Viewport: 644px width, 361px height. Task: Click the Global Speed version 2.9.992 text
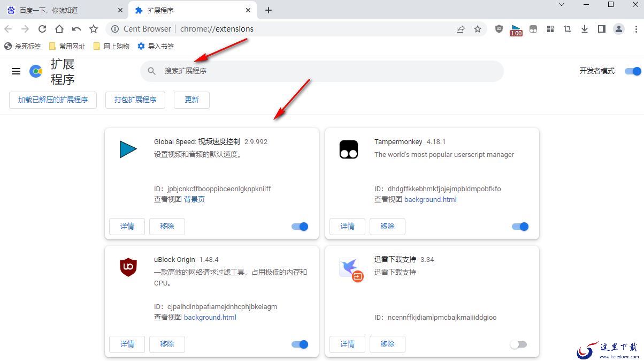[256, 142]
